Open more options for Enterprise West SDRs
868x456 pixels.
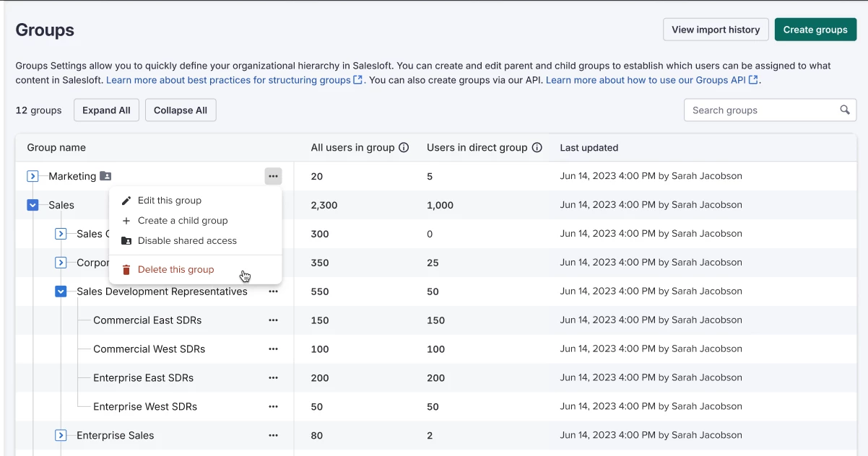[x=273, y=407]
